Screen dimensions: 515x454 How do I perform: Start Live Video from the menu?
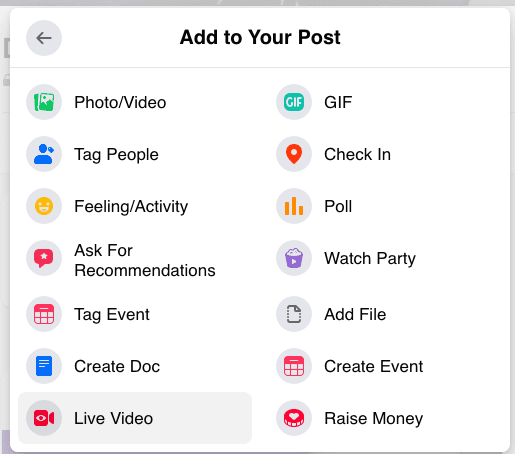135,418
